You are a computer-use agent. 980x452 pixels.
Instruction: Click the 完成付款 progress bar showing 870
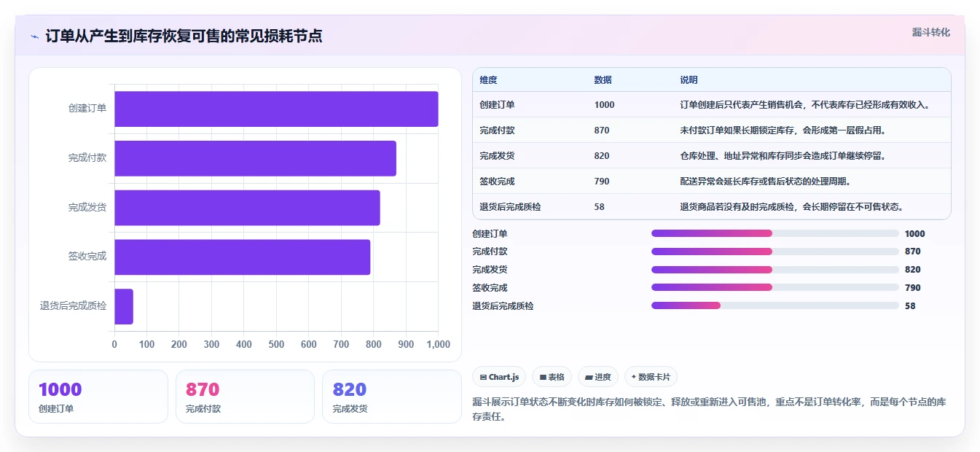click(x=775, y=252)
